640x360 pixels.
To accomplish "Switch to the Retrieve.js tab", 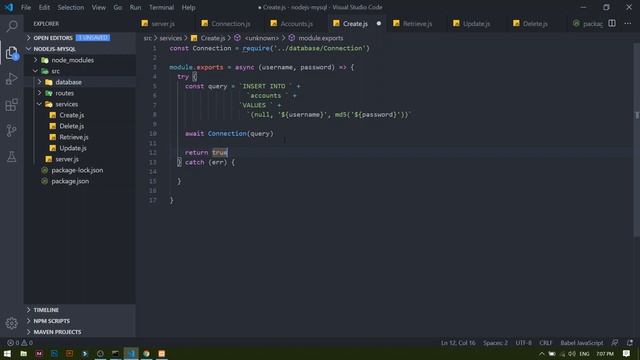I will (417, 24).
